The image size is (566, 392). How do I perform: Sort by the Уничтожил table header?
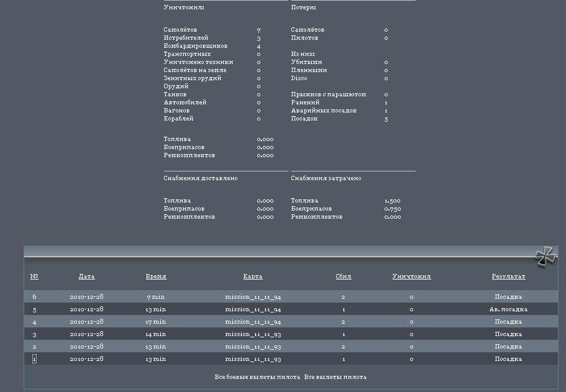click(x=411, y=276)
